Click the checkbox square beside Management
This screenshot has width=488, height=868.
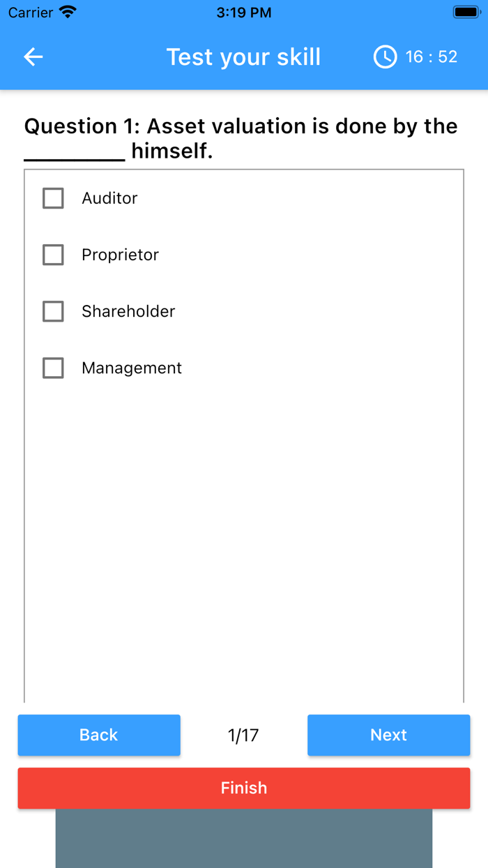(x=53, y=368)
